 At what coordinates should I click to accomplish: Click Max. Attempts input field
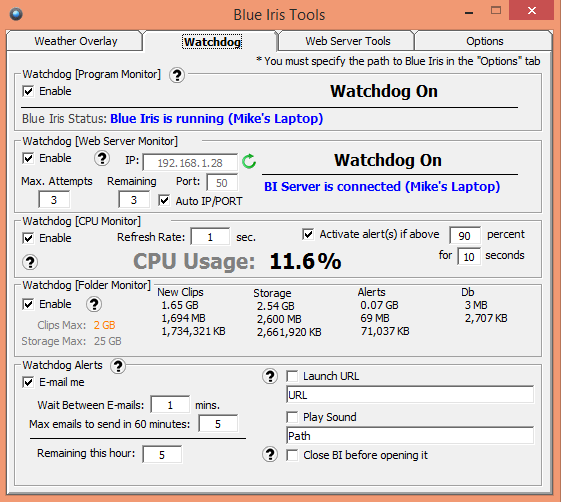point(54,200)
